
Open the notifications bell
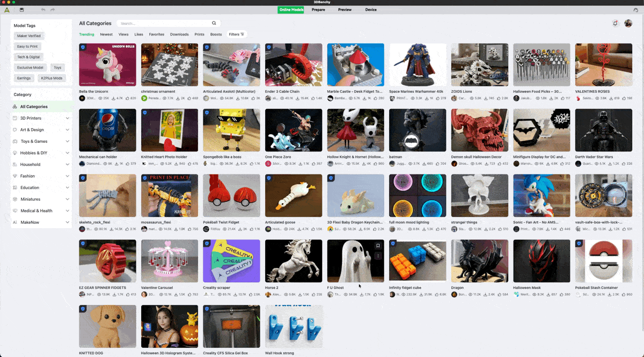click(615, 24)
